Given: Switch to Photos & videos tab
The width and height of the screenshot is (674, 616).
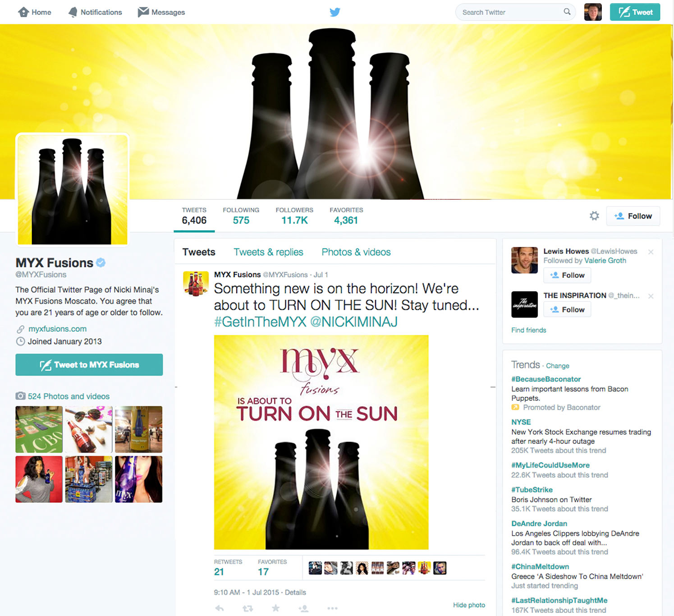Looking at the screenshot, I should pyautogui.click(x=356, y=252).
